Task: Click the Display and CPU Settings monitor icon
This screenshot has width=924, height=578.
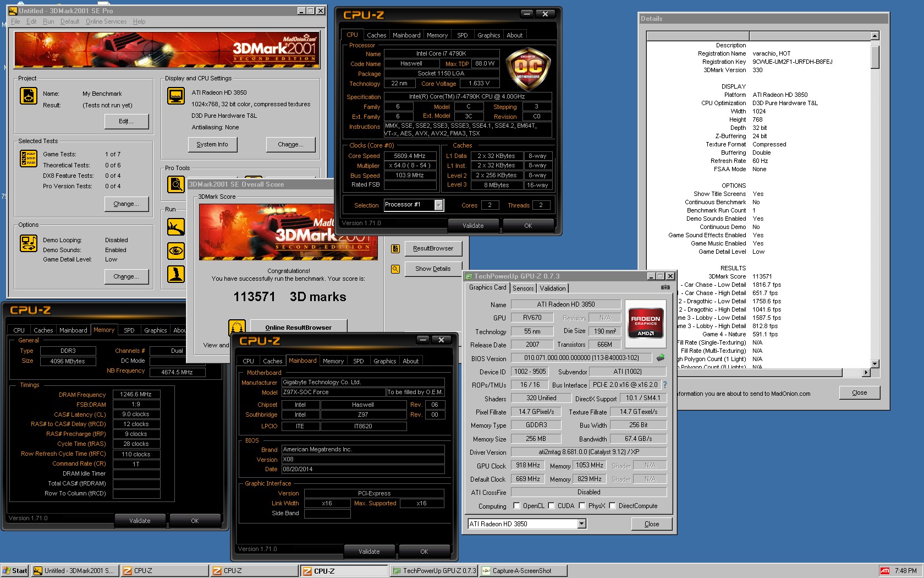Action: (176, 96)
